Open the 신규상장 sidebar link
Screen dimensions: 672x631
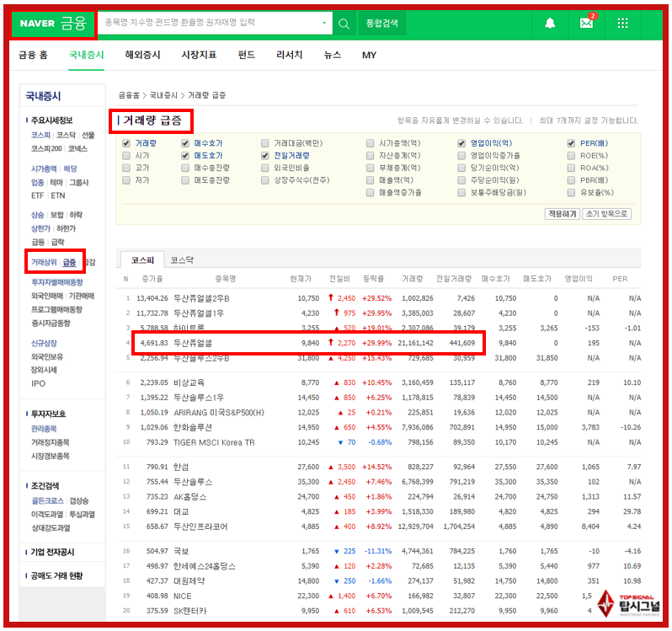pyautogui.click(x=44, y=344)
